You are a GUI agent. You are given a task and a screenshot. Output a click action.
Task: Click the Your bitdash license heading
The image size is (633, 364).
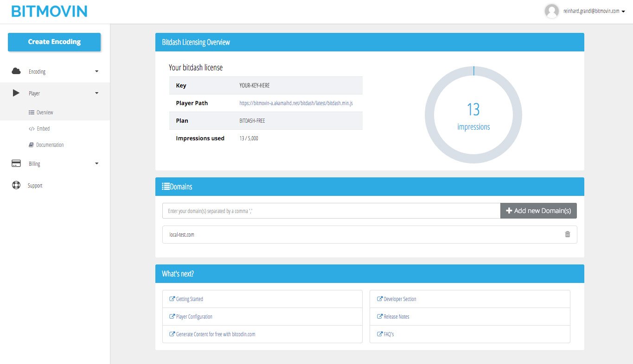click(x=196, y=68)
